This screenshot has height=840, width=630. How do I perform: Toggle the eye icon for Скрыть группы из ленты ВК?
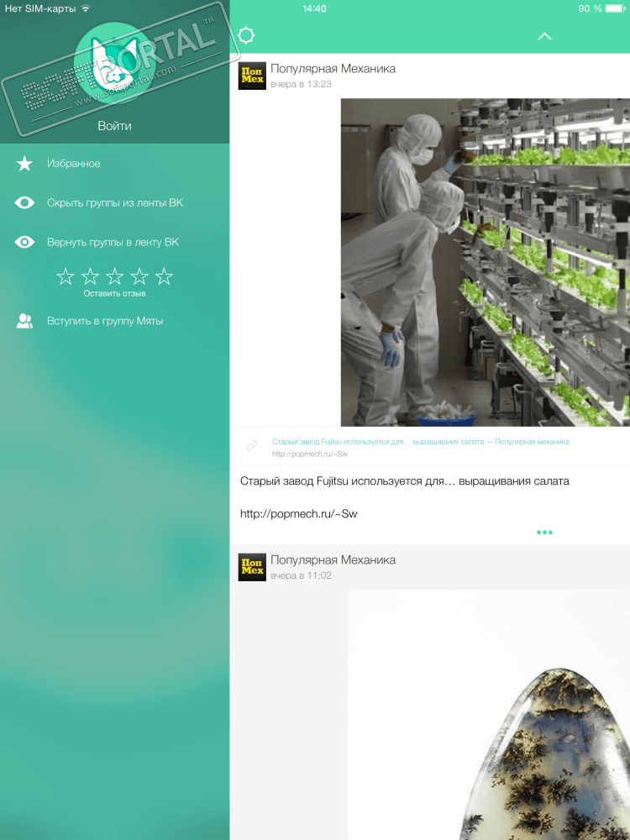24,202
